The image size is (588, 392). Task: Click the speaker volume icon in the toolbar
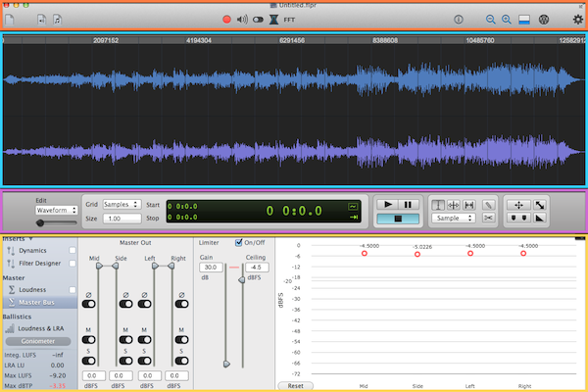pyautogui.click(x=242, y=20)
